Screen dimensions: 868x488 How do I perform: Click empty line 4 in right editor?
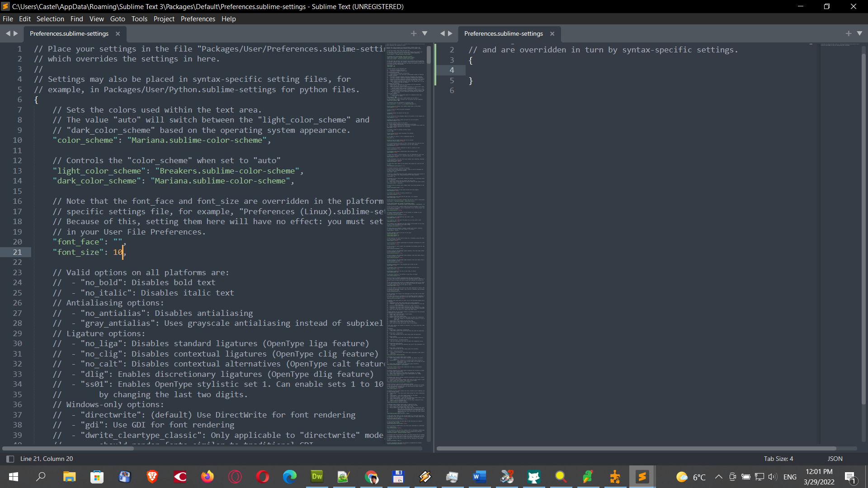coord(642,70)
